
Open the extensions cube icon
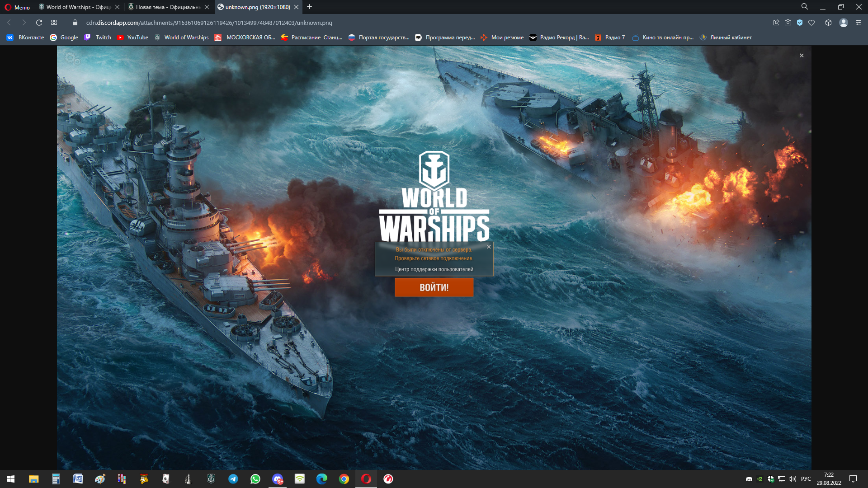point(828,23)
